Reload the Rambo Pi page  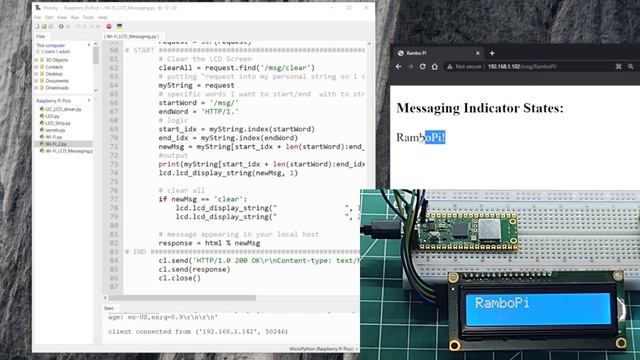point(422,67)
